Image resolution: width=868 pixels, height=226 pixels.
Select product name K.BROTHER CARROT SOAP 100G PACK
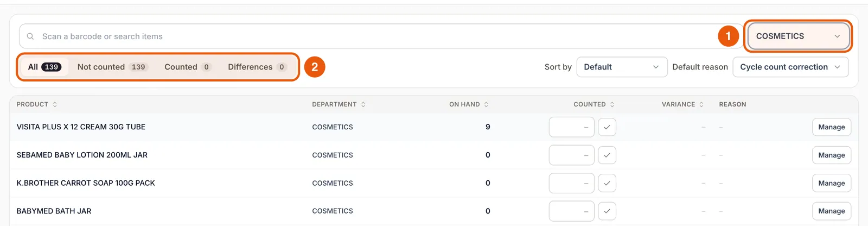pos(86,183)
